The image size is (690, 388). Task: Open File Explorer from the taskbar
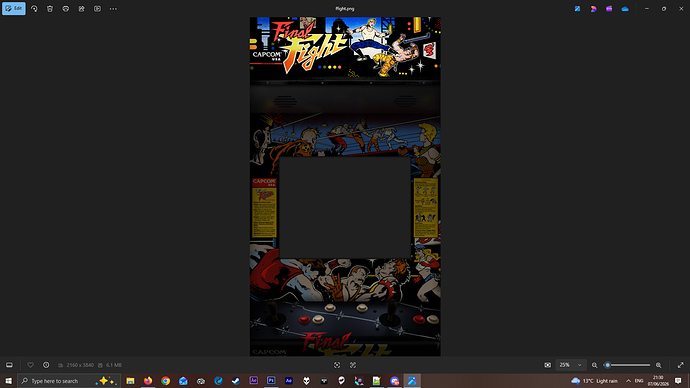click(x=130, y=381)
